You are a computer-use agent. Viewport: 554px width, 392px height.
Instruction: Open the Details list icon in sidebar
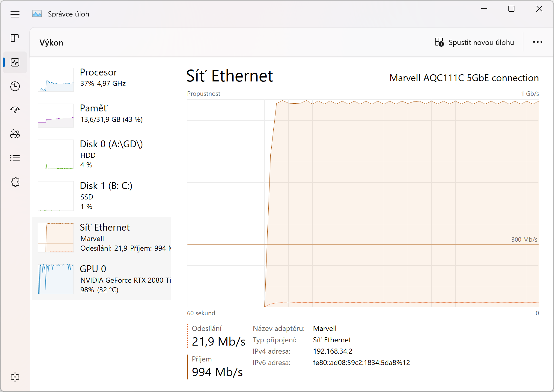tap(15, 158)
